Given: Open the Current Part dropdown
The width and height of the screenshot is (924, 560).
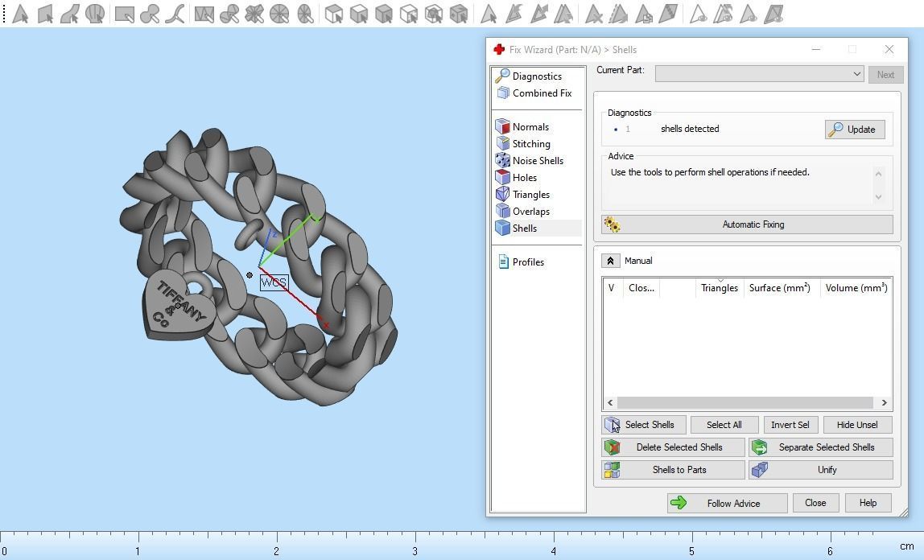Looking at the screenshot, I should pos(759,74).
